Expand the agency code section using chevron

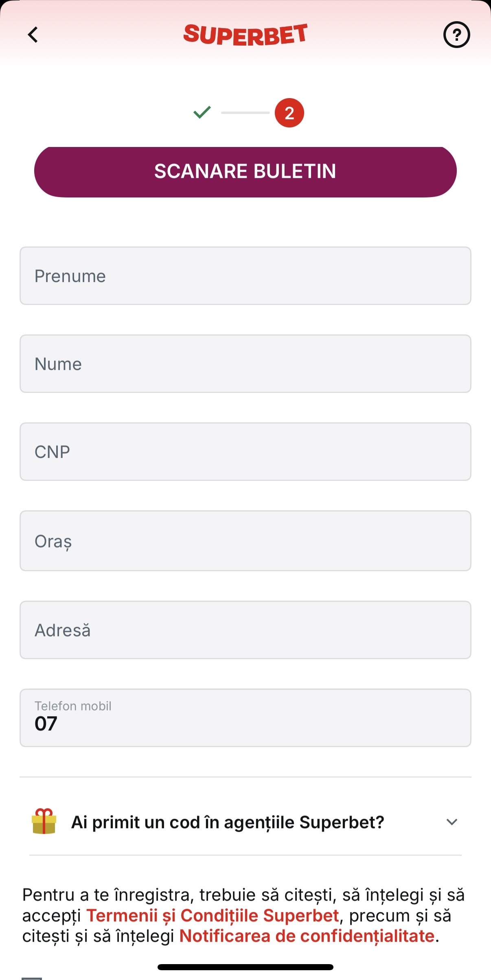pyautogui.click(x=452, y=822)
